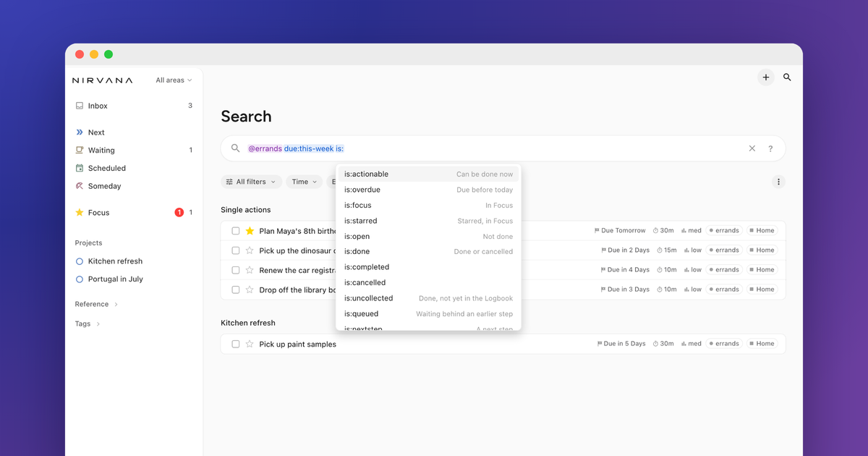
Task: Open the three-dot more options menu
Action: click(778, 182)
